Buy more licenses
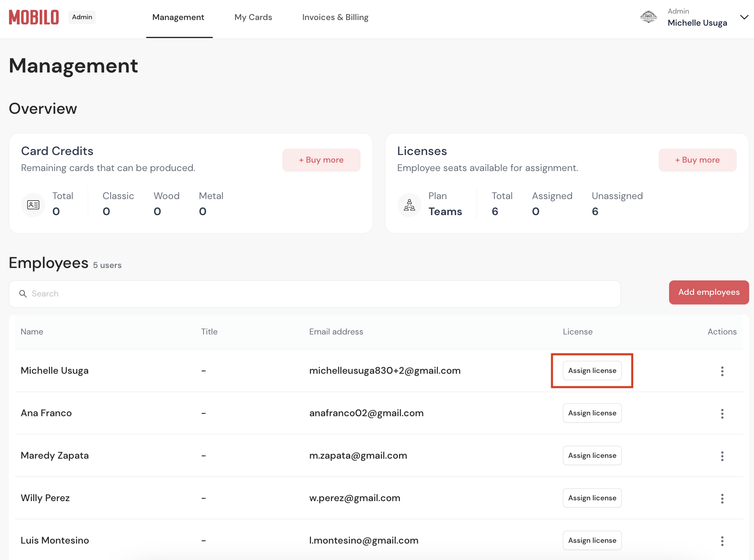 (x=698, y=160)
